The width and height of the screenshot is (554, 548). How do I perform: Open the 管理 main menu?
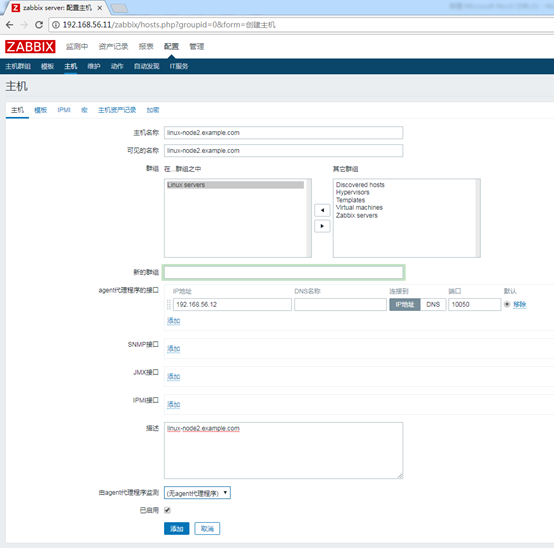pyautogui.click(x=197, y=47)
